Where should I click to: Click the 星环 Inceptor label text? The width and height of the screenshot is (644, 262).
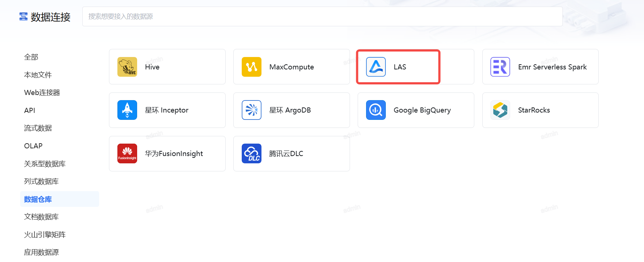tap(166, 110)
